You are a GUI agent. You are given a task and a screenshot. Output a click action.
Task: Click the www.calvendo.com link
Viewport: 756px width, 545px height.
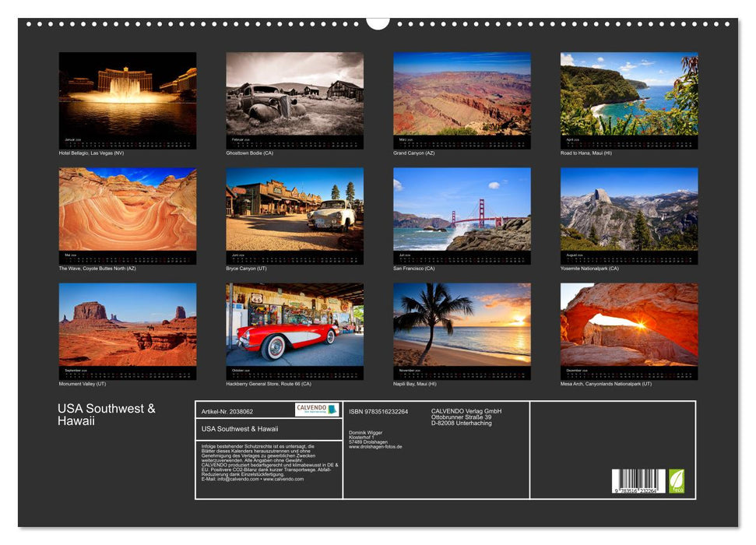286,480
